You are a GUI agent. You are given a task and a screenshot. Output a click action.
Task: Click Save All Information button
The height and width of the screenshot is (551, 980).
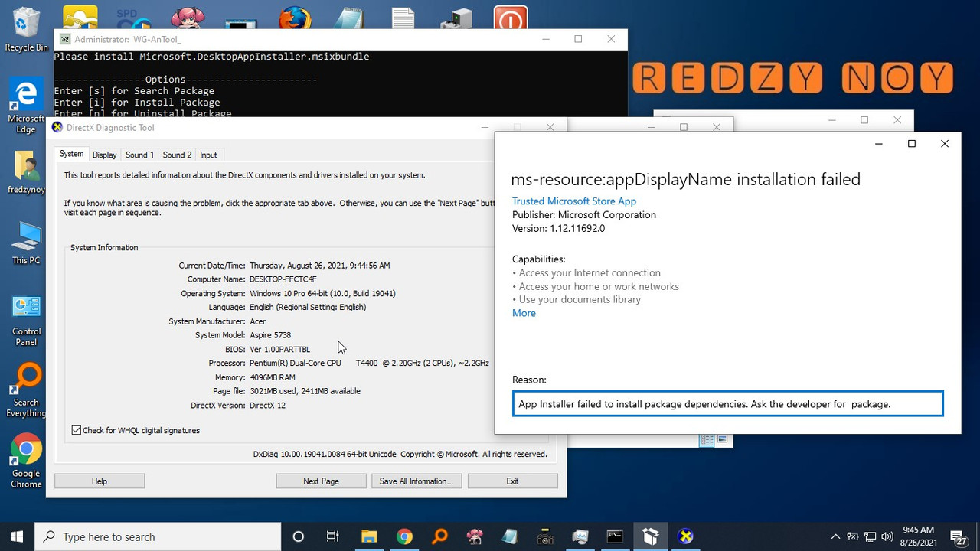(x=416, y=481)
